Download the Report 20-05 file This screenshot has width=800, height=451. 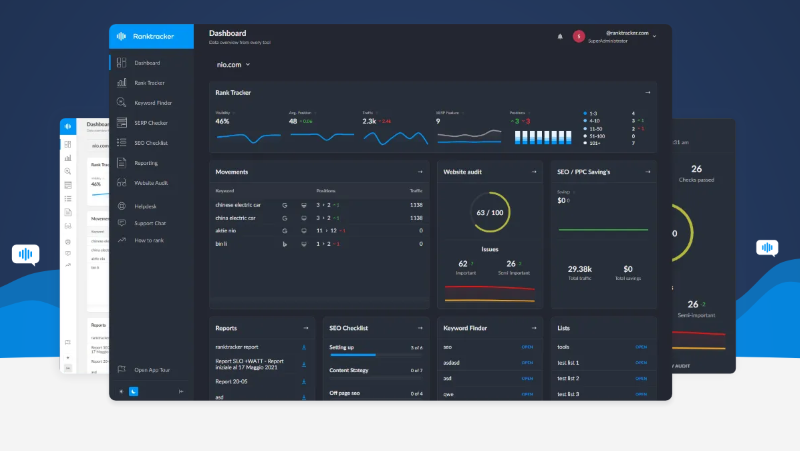[x=304, y=382]
